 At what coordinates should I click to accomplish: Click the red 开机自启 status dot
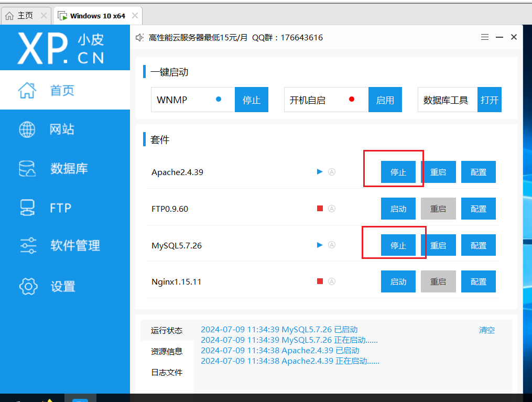point(352,99)
